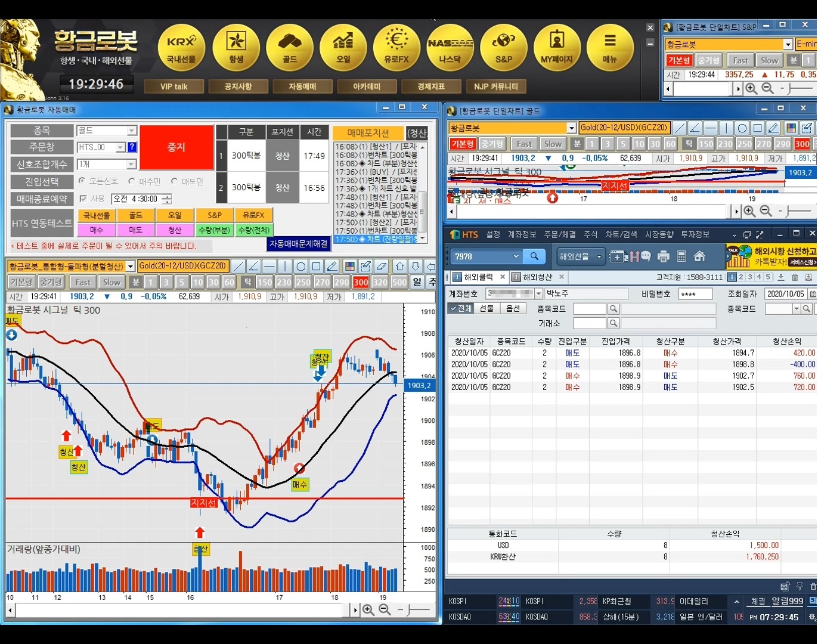This screenshot has height=644, width=818.
Task: Click the blue question mark help icon beside 주문창
Action: tap(132, 147)
